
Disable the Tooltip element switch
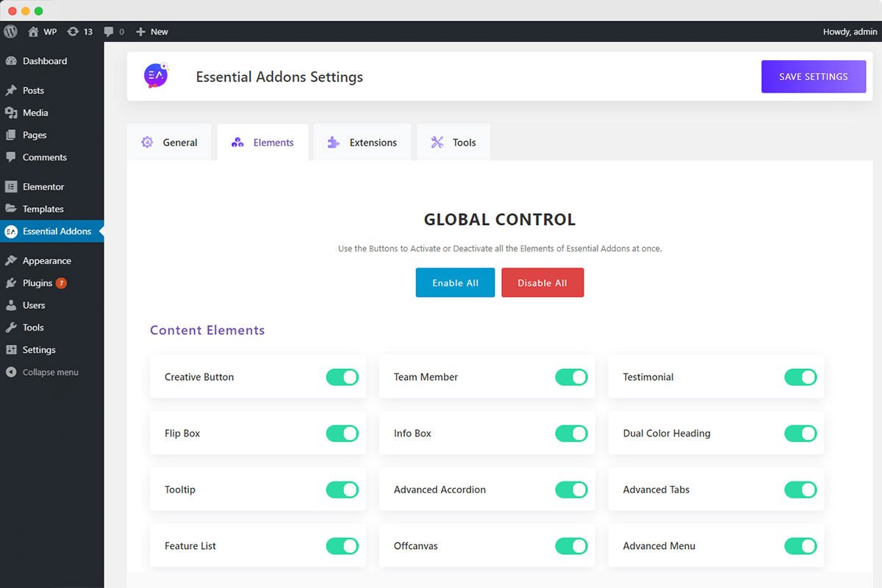(343, 490)
